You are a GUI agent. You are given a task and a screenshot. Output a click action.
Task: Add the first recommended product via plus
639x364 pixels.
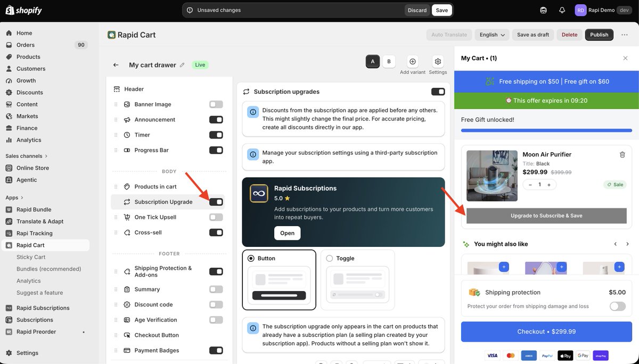(504, 267)
